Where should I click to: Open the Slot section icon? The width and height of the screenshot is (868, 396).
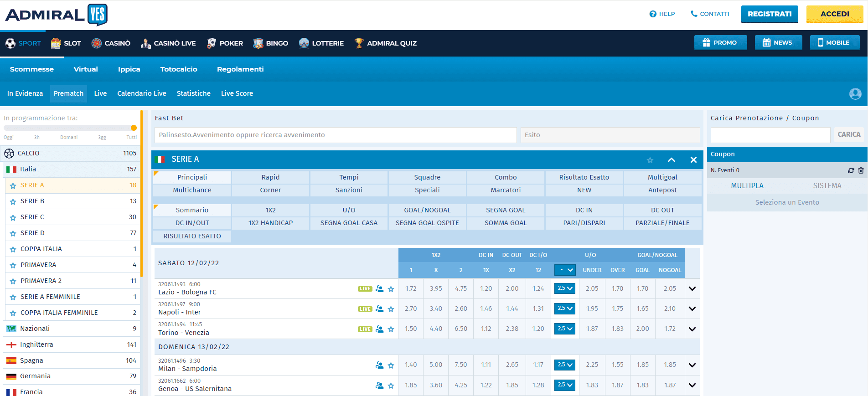[56, 43]
